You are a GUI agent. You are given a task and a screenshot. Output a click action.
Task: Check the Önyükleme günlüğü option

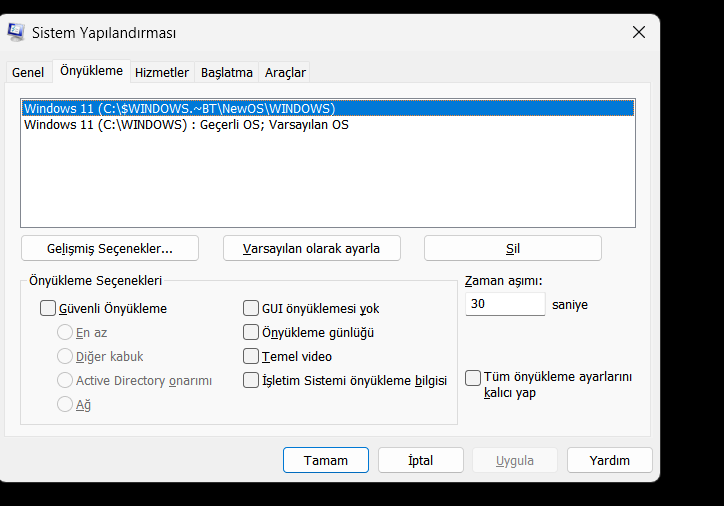252,332
